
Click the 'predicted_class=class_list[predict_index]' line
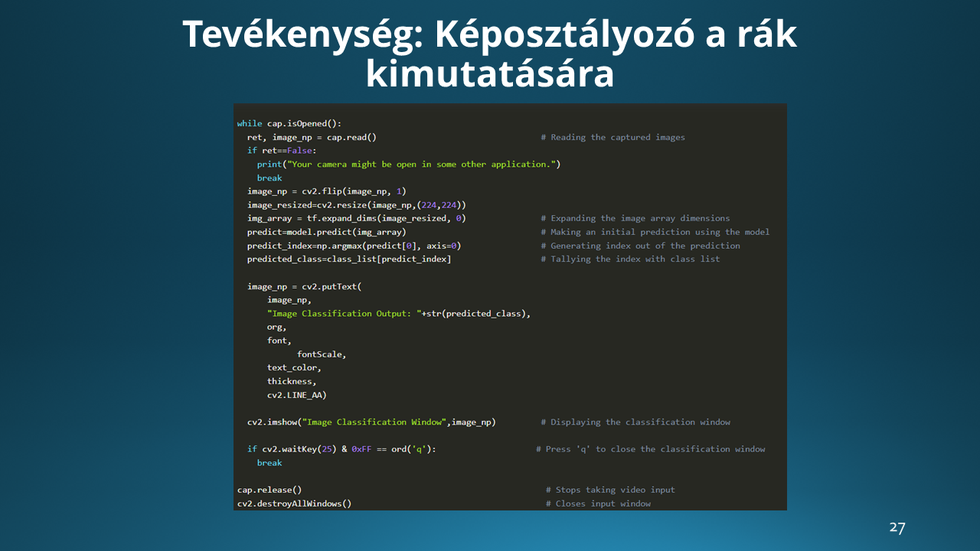tap(349, 259)
